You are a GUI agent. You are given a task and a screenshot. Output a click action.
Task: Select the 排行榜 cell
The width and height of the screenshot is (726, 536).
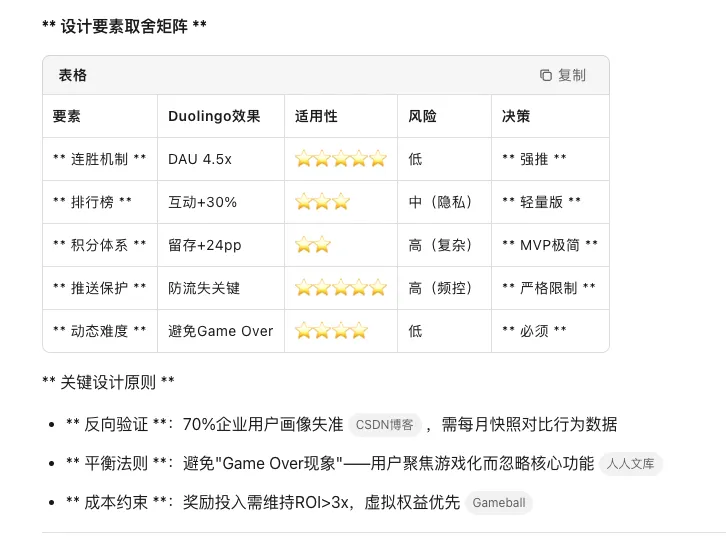click(100, 202)
